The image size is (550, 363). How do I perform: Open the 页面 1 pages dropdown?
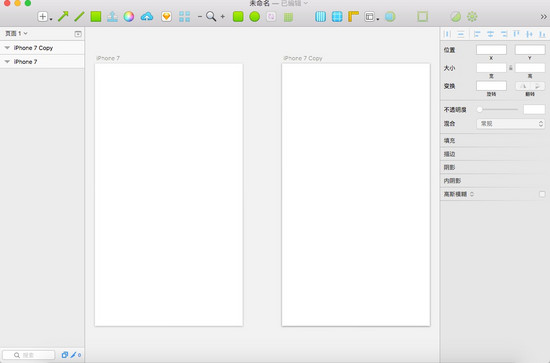tap(16, 33)
